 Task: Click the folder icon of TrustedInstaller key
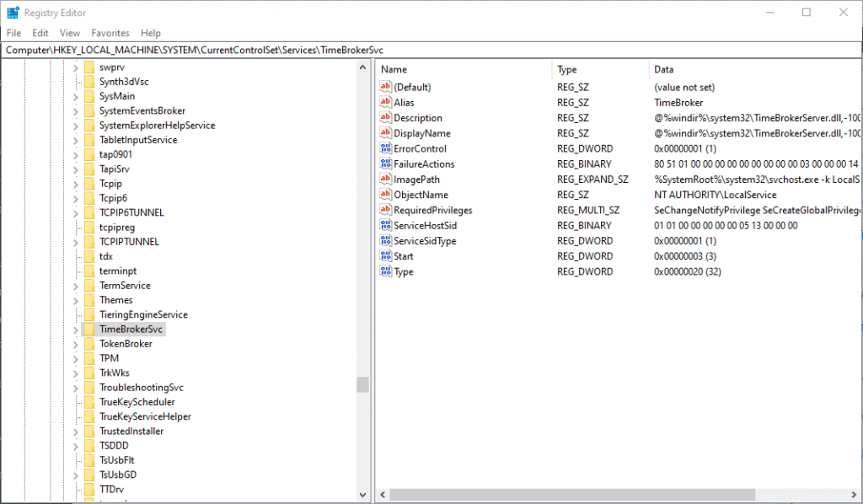click(x=89, y=431)
